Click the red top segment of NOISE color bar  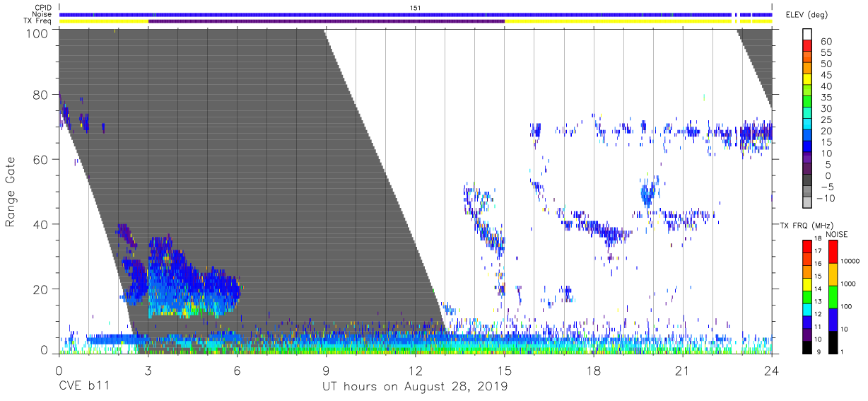[x=833, y=251]
